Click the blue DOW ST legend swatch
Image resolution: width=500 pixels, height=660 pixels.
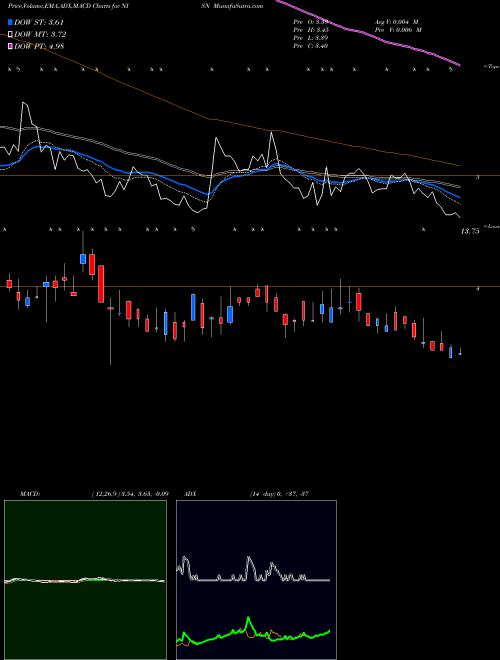coord(10,22)
